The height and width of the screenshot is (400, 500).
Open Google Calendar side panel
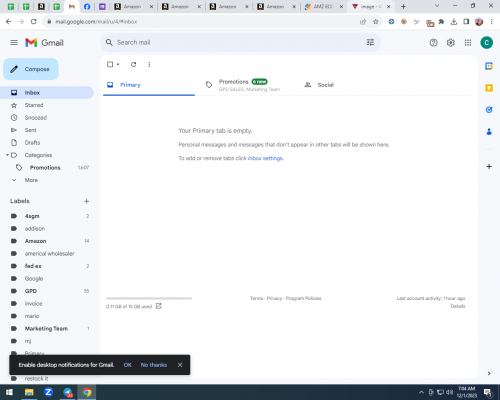(x=489, y=66)
